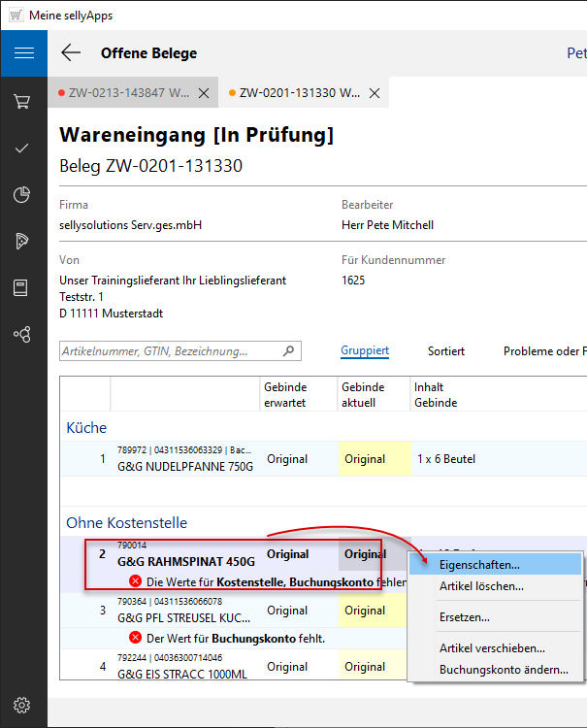Switch to the Sortiert view
This screenshot has height=728, width=587.
click(x=445, y=351)
